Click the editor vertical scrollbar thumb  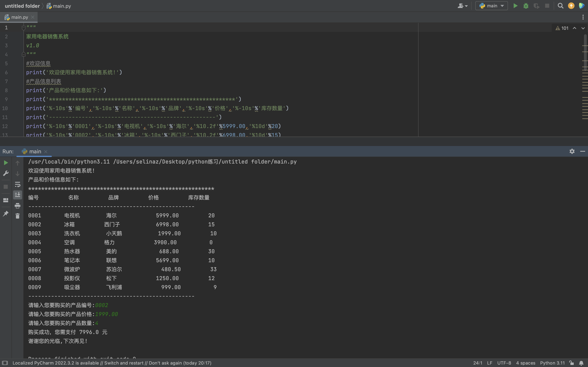point(585,52)
